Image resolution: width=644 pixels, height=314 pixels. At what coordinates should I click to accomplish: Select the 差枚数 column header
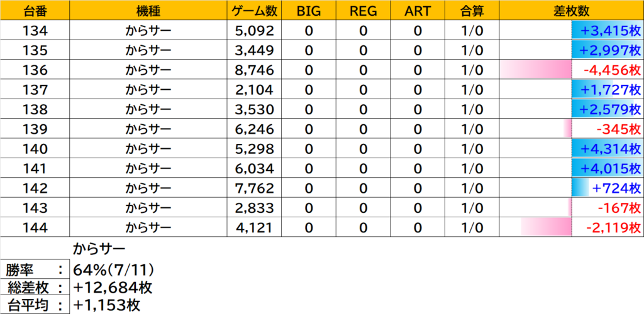point(572,11)
